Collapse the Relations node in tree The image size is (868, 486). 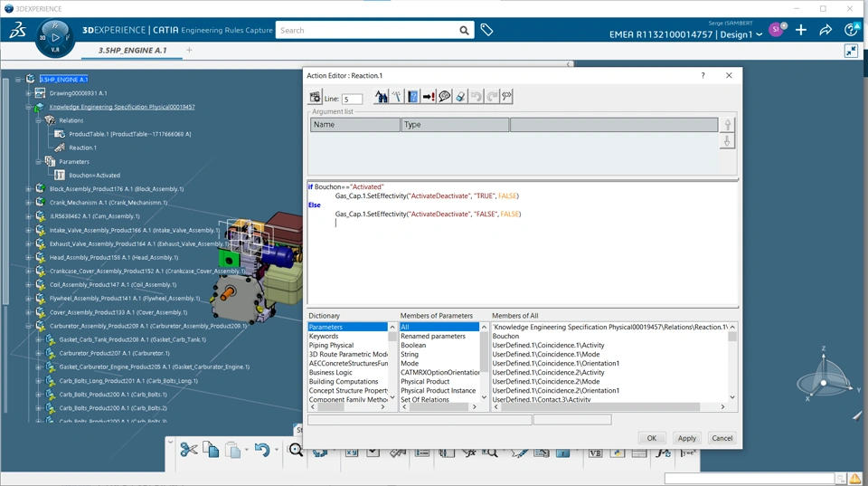tap(38, 120)
